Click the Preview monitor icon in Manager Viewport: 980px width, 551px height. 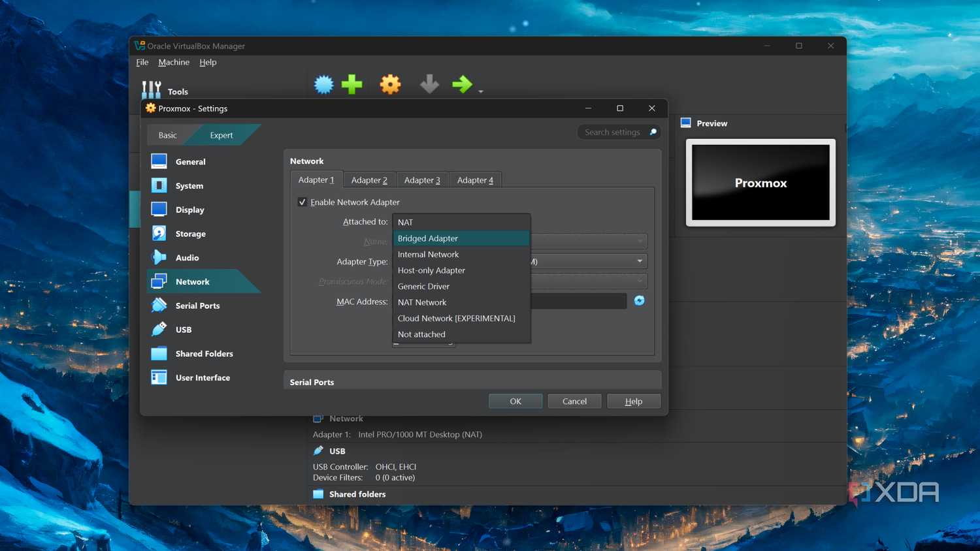point(686,123)
